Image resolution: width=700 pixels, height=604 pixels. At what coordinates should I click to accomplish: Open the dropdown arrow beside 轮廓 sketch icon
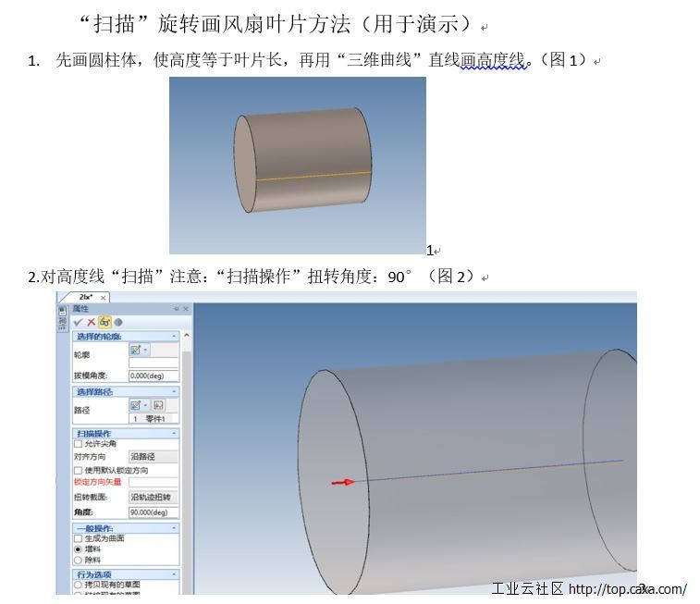click(145, 350)
